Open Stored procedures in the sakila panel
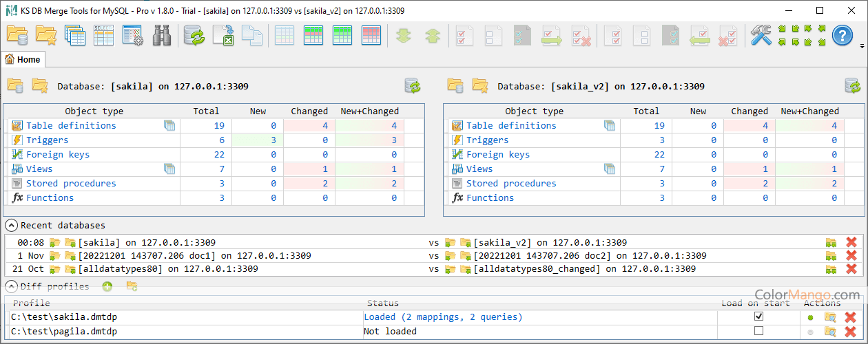 (x=71, y=183)
